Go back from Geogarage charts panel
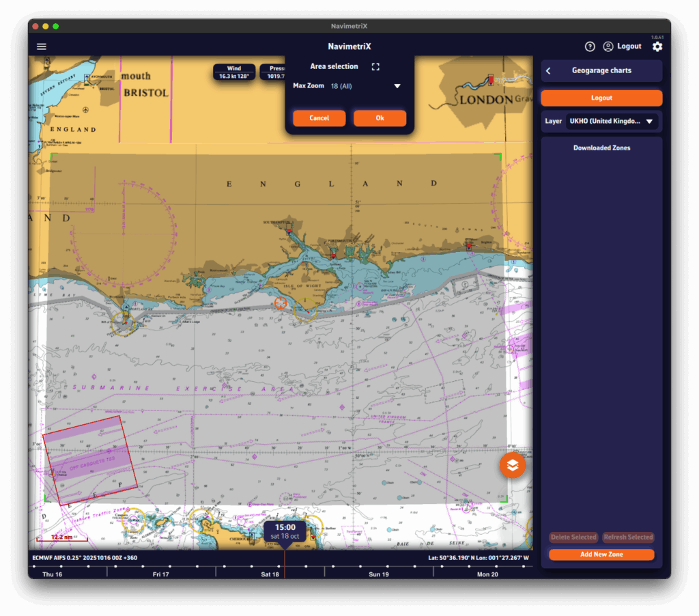The image size is (699, 616). pos(548,71)
